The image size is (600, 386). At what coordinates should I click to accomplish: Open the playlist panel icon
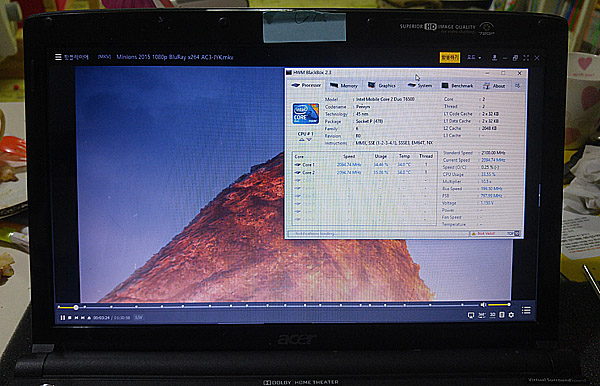point(526,310)
